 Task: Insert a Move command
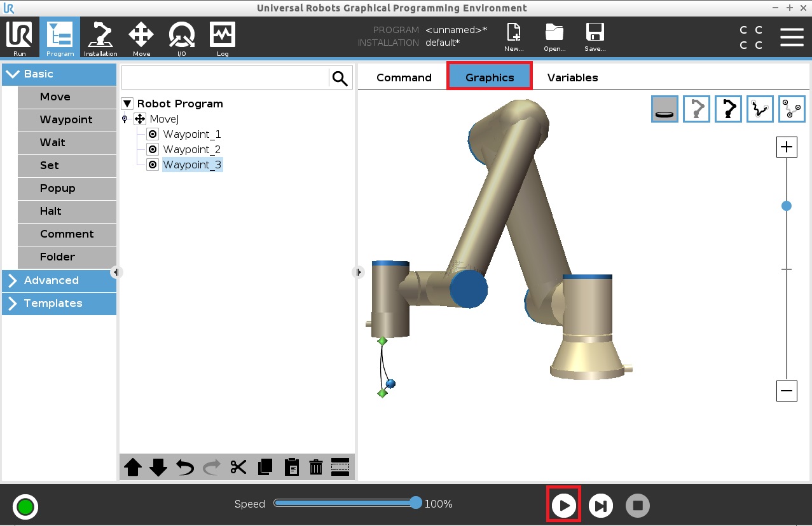click(x=67, y=97)
